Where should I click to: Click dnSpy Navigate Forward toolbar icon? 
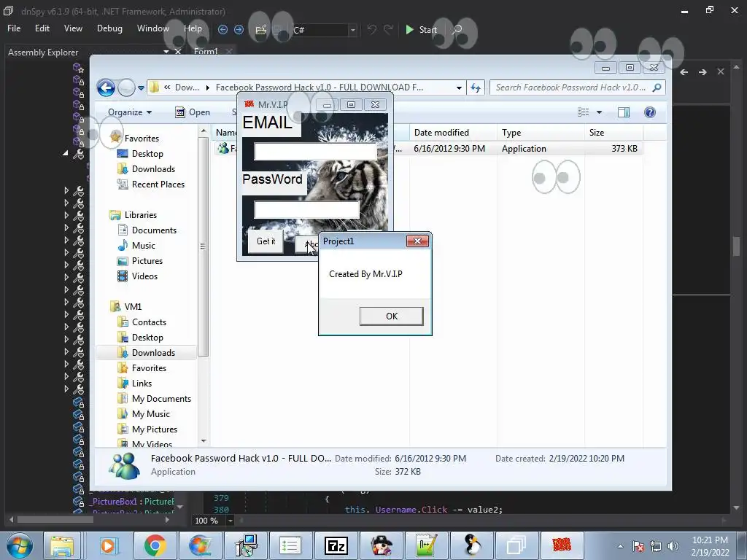click(239, 29)
